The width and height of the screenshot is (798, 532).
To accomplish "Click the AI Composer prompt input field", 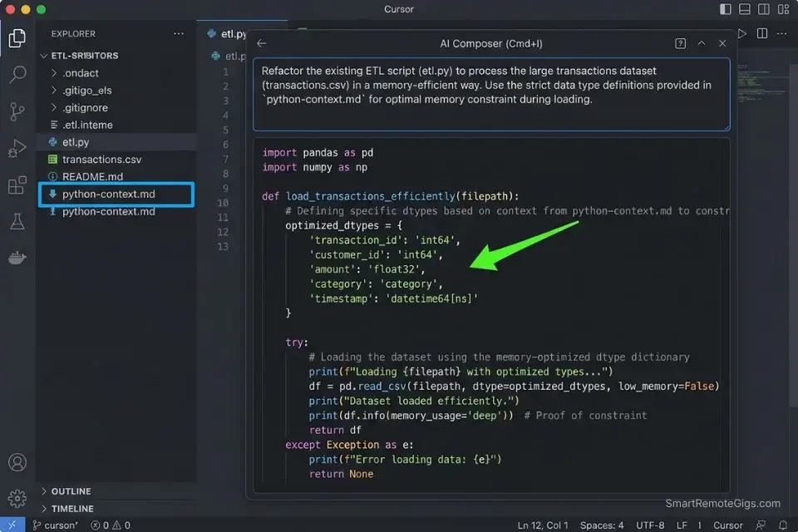I will tap(490, 91).
